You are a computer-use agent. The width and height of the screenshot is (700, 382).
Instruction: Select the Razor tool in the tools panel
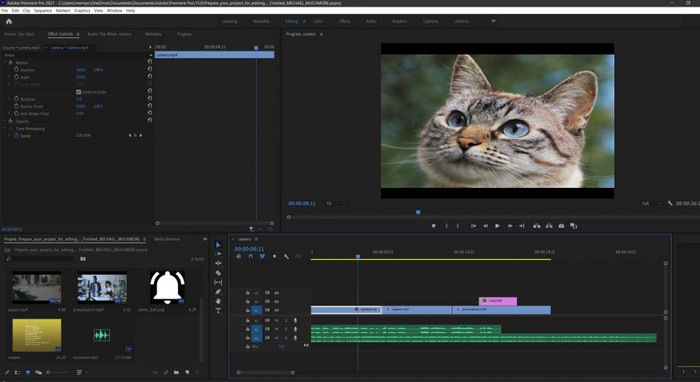218,273
